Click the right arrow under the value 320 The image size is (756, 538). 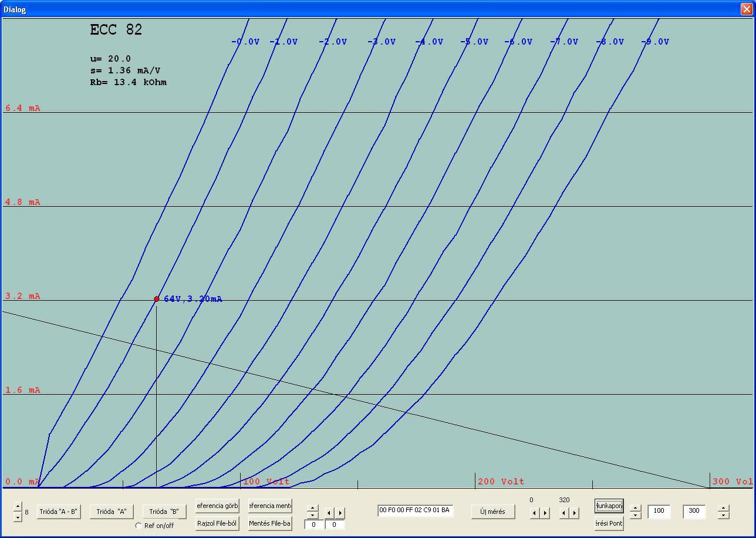pos(574,513)
